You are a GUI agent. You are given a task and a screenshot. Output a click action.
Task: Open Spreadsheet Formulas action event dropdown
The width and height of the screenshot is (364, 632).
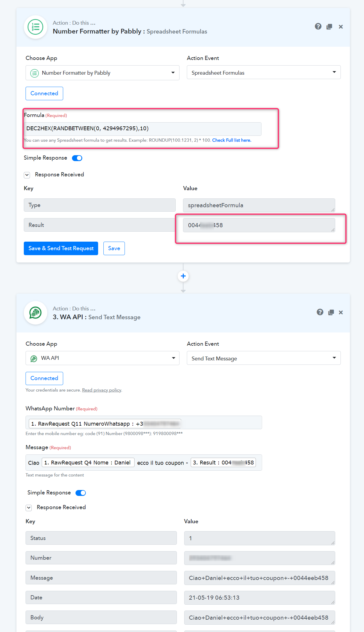tap(264, 72)
